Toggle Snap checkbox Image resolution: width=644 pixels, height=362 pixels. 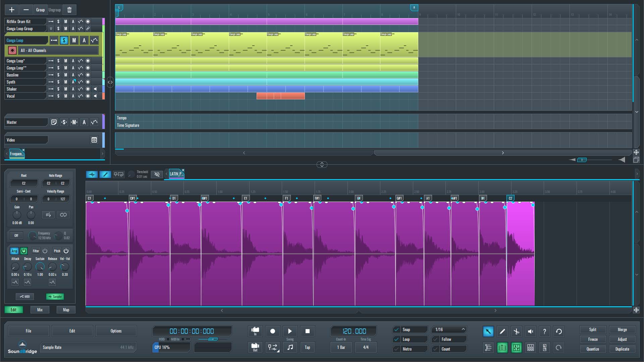coord(396,330)
